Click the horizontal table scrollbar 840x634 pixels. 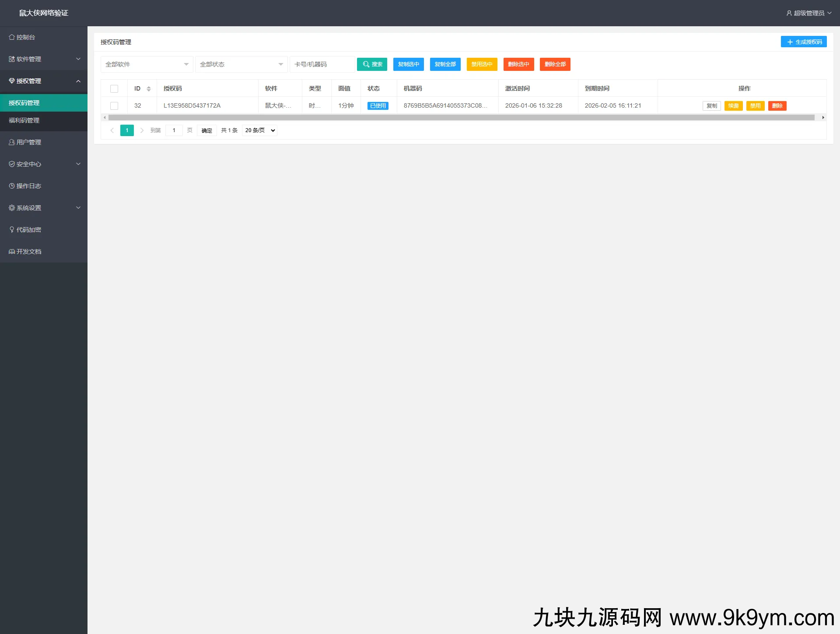click(x=461, y=118)
